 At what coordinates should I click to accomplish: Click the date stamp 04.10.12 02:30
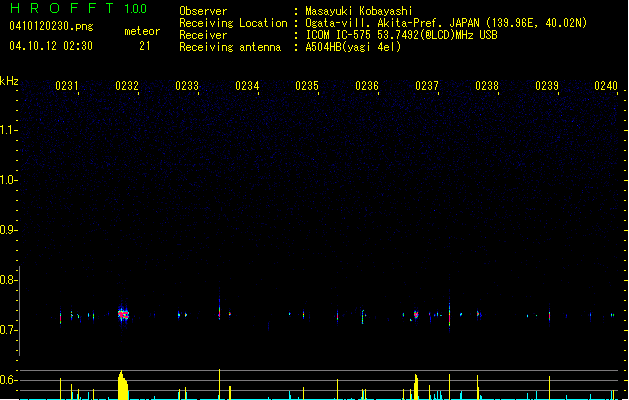pyautogui.click(x=51, y=46)
